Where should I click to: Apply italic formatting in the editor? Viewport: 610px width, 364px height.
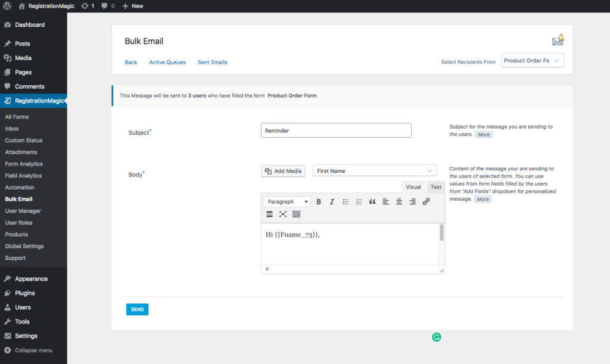pyautogui.click(x=332, y=202)
